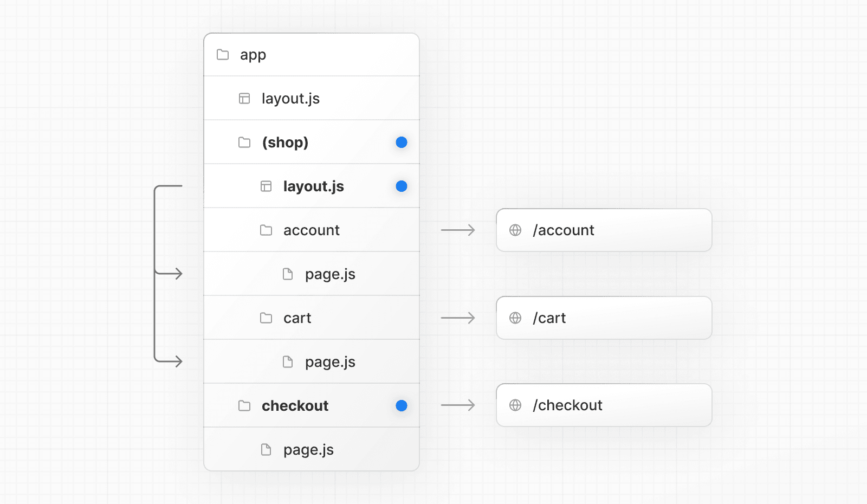867x504 pixels.
Task: Click the app folder icon
Action: pos(223,54)
